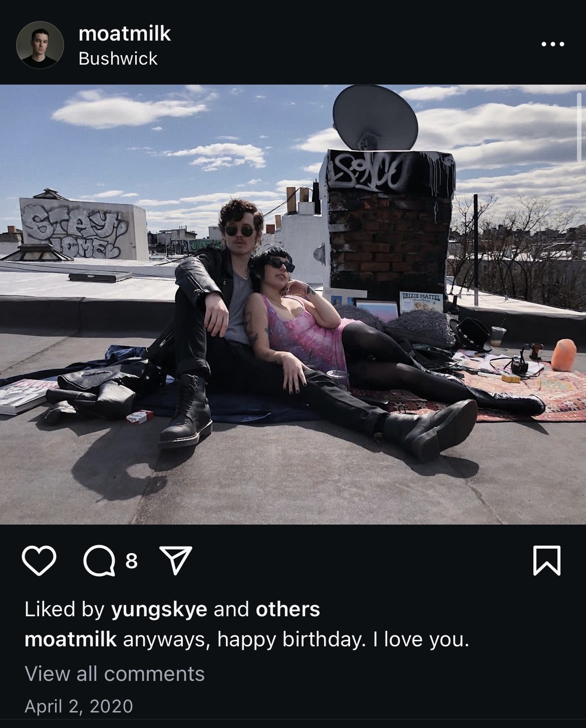This screenshot has height=728, width=586.
Task: Tap View all comments
Action: [x=115, y=674]
